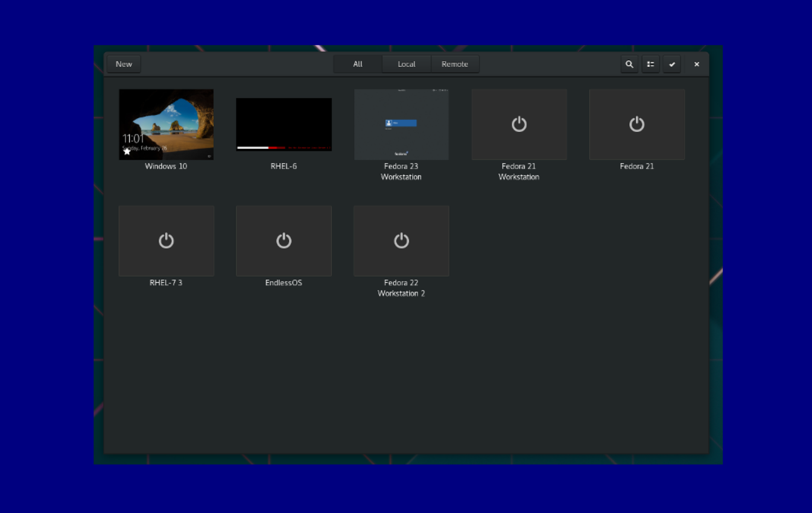The width and height of the screenshot is (812, 513).
Task: Select the Local tab filter
Action: click(407, 64)
